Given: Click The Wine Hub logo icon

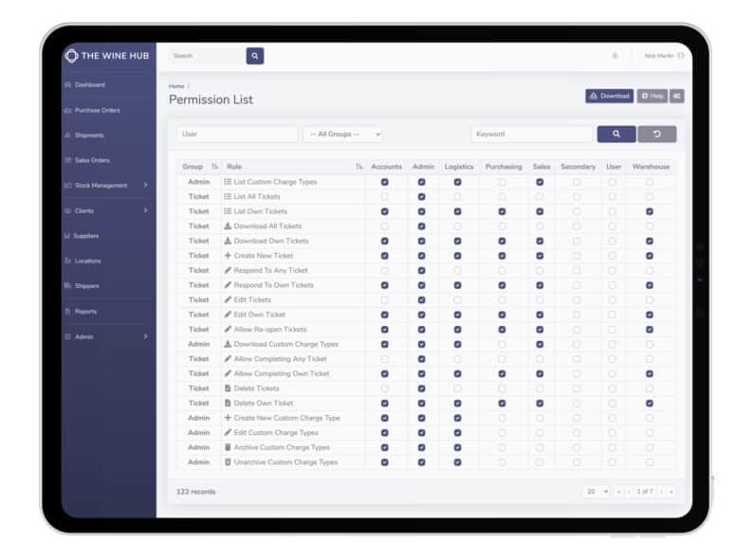Looking at the screenshot, I should (x=71, y=56).
